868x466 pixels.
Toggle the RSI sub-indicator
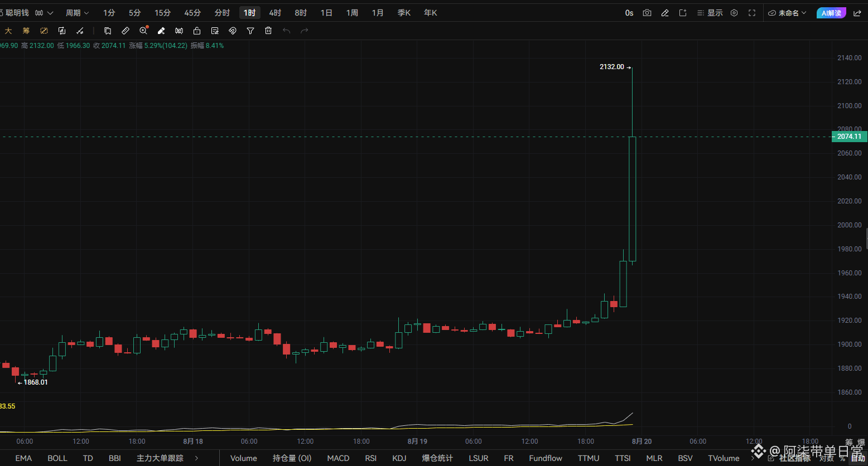[371, 458]
